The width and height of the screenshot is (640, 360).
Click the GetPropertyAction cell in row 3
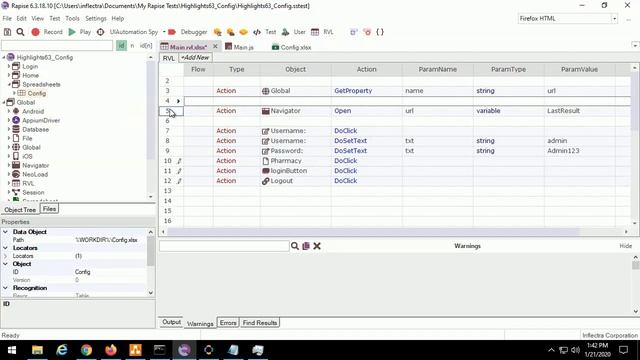point(367,91)
